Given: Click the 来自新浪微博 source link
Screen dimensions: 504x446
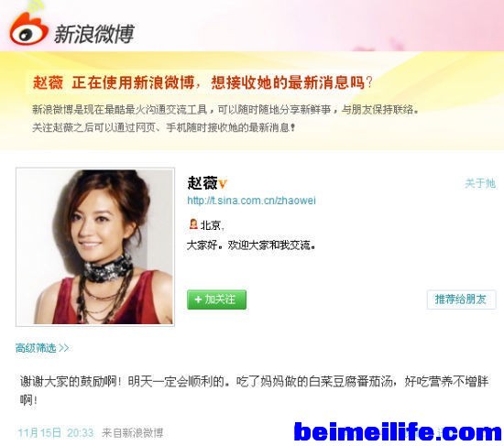Looking at the screenshot, I should (133, 433).
